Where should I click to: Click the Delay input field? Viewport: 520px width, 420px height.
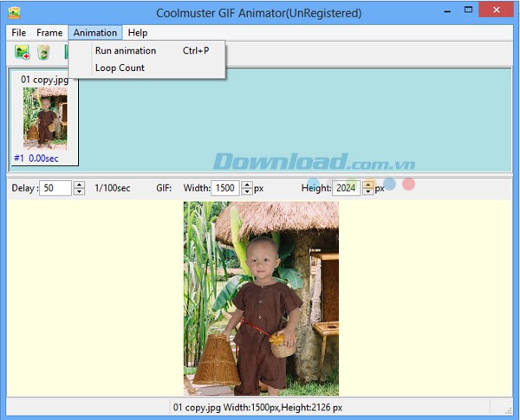tap(55, 188)
